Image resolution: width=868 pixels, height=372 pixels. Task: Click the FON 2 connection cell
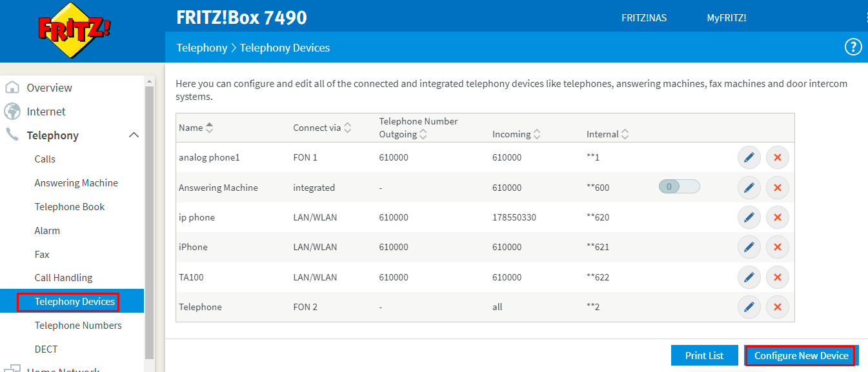click(x=305, y=307)
